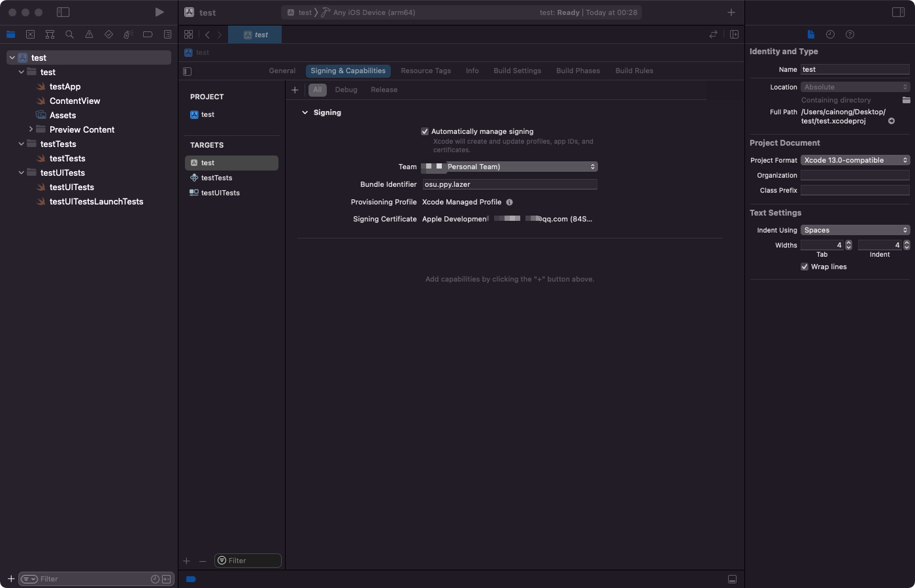Open the Indent Using dropdown

(x=855, y=231)
